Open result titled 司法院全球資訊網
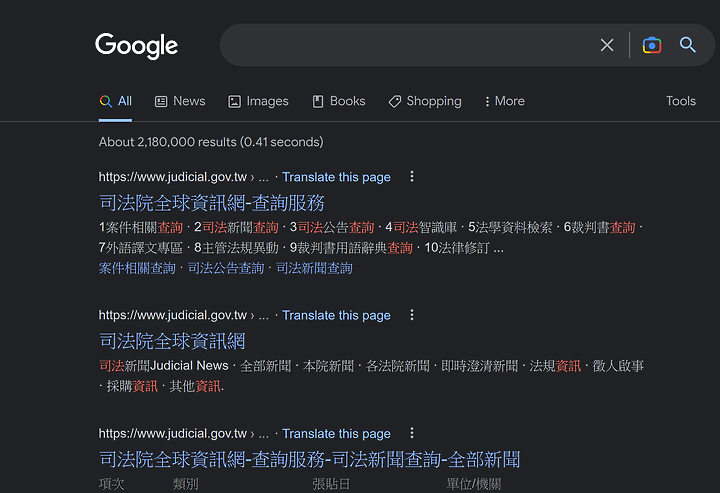This screenshot has height=493, width=720. click(172, 341)
